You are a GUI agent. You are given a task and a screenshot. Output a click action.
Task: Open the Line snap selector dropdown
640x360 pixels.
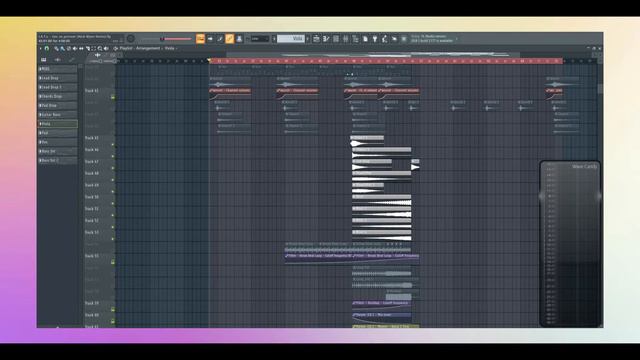(259, 39)
